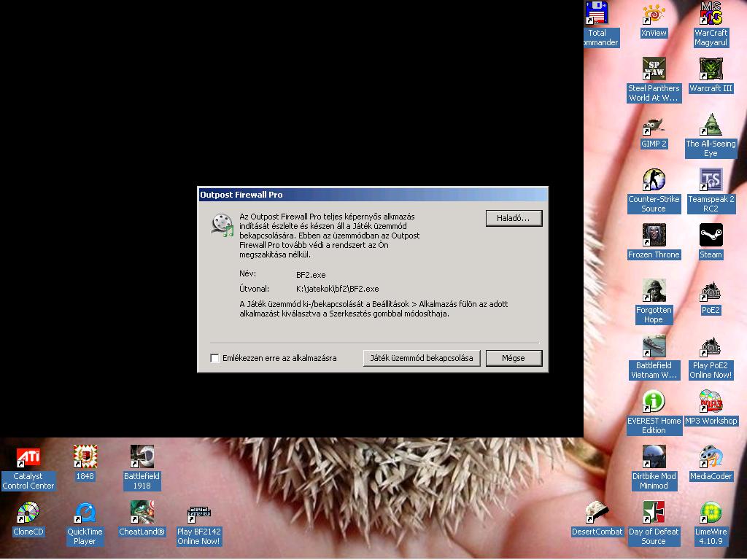Open the Haladó... advanced options
Screen dimensions: 747x560
(x=514, y=218)
